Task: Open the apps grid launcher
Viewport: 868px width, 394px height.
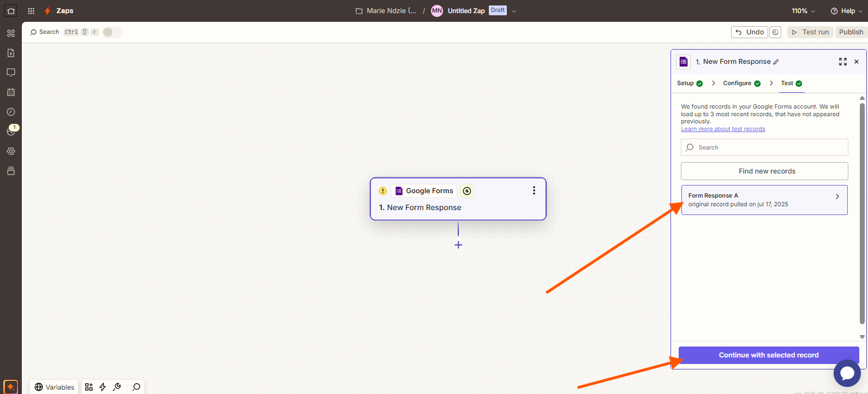Action: click(x=31, y=11)
